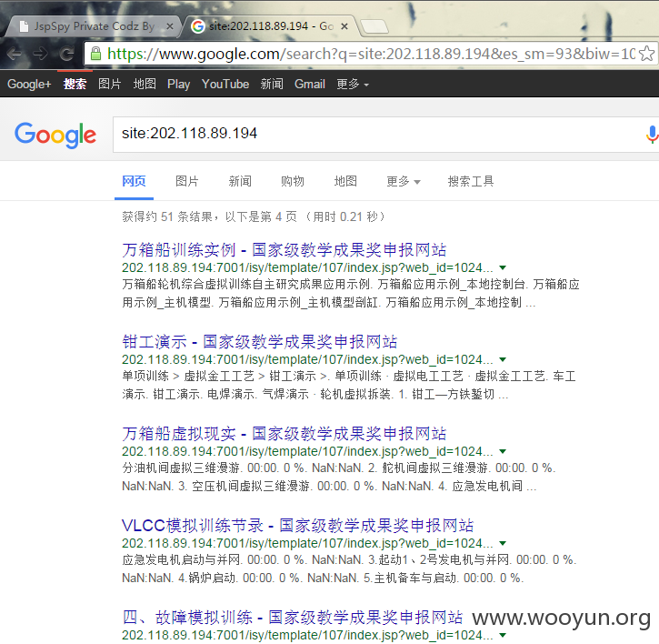Click the browser forward arrow
Image resolution: width=659 pixels, height=644 pixels.
[40, 54]
